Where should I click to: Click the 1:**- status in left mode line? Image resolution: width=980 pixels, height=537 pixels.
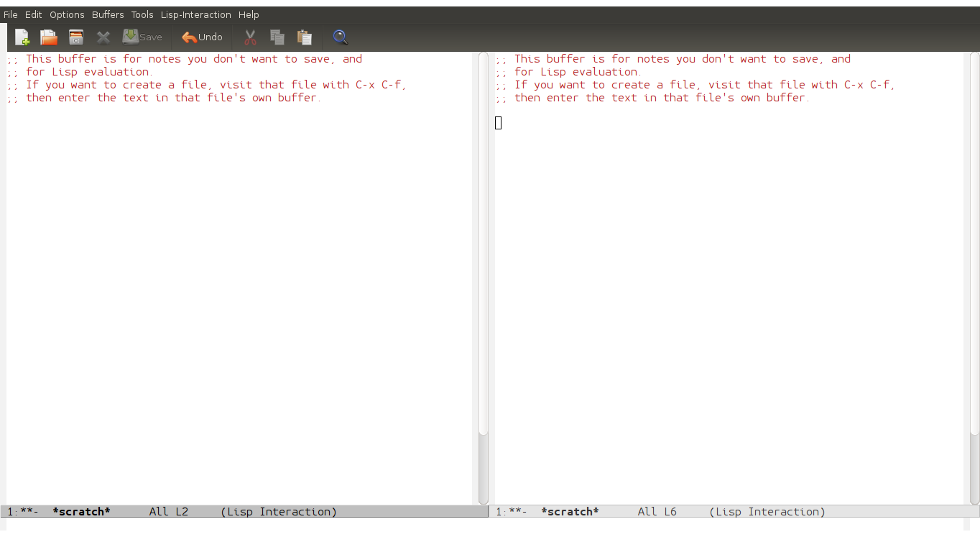point(22,512)
